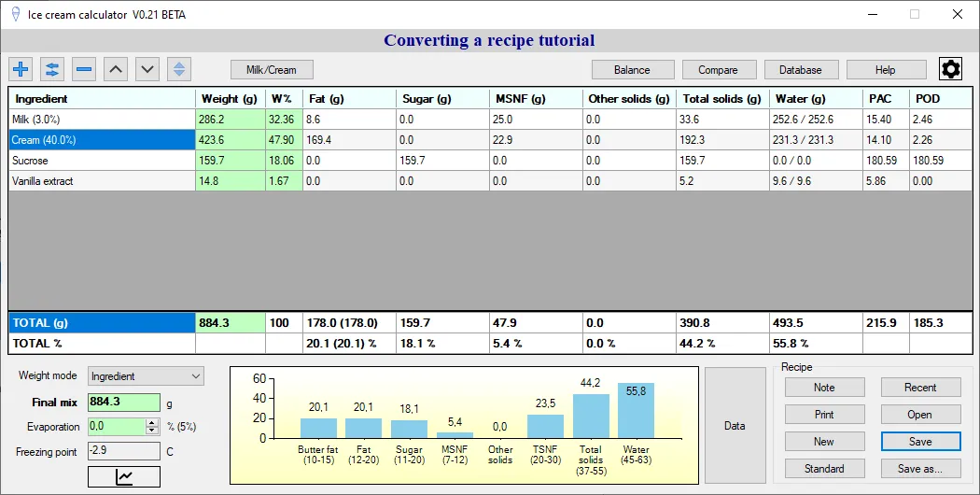Click total weight cell 884.3 in table
The width and height of the screenshot is (980, 495).
231,323
